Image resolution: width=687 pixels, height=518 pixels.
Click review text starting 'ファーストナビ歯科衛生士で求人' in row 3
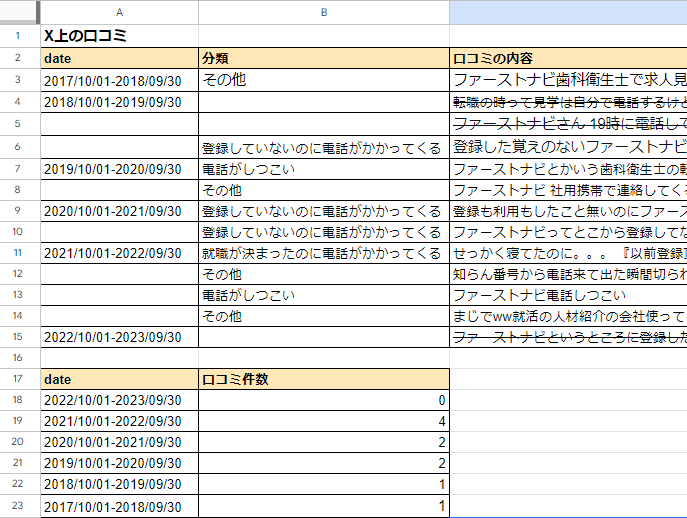[x=568, y=80]
